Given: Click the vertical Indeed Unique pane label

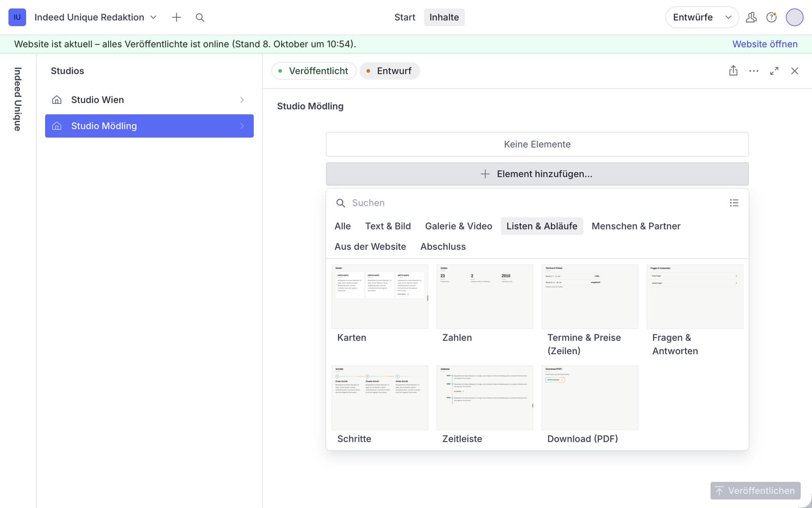Looking at the screenshot, I should 18,99.
